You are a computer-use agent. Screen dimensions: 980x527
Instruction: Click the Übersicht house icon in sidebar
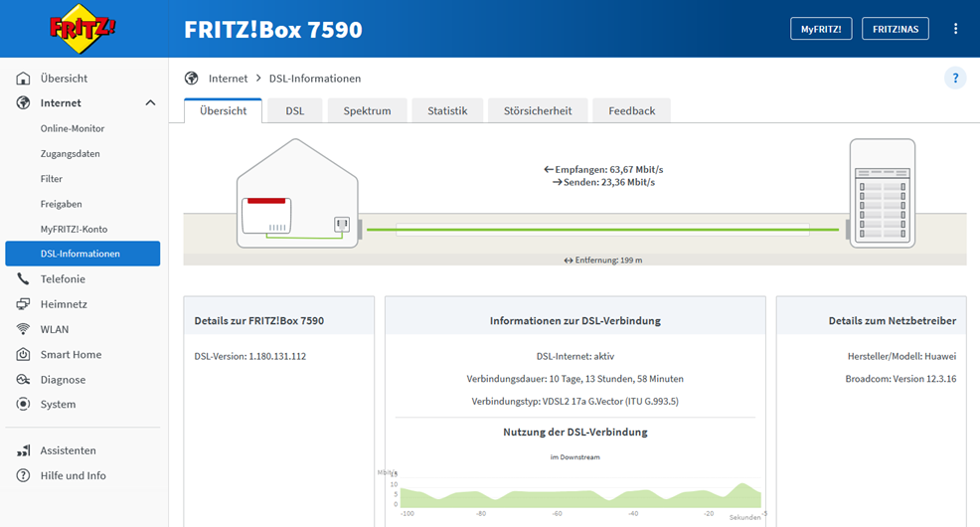pyautogui.click(x=23, y=79)
